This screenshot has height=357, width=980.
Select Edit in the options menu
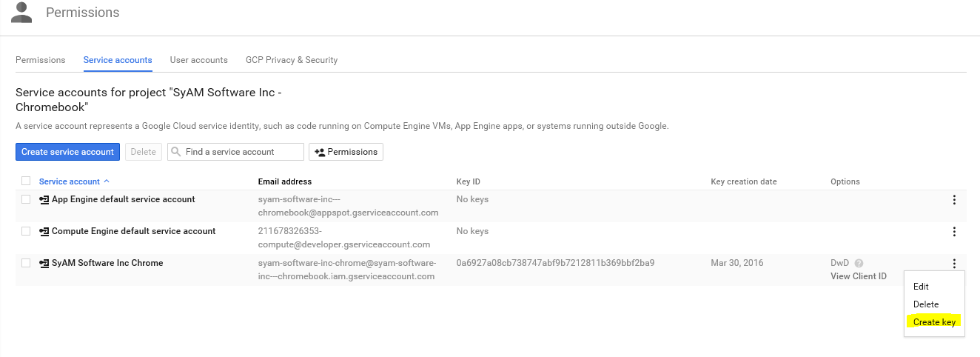pos(921,287)
